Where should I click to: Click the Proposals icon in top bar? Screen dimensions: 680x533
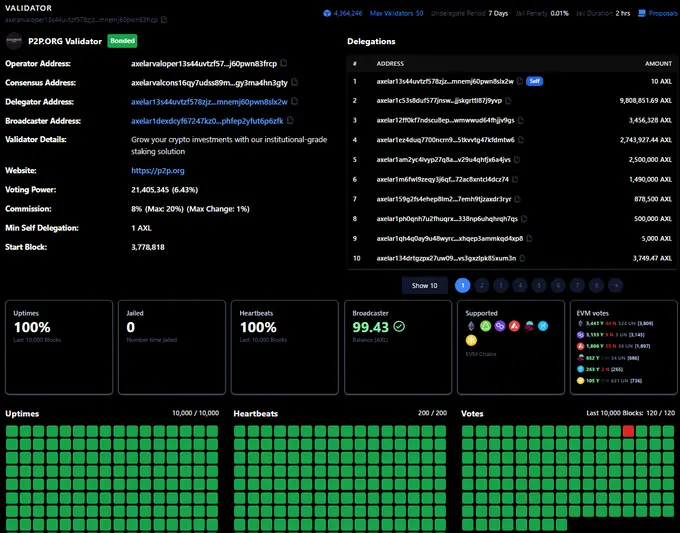point(643,13)
